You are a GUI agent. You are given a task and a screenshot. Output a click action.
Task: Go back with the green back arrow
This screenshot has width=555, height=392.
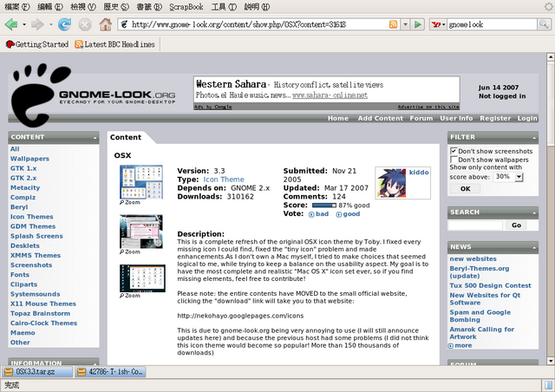coord(11,24)
